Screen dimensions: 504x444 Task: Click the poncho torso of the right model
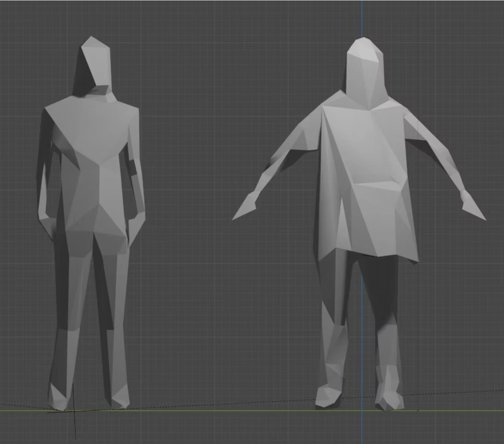(365, 176)
